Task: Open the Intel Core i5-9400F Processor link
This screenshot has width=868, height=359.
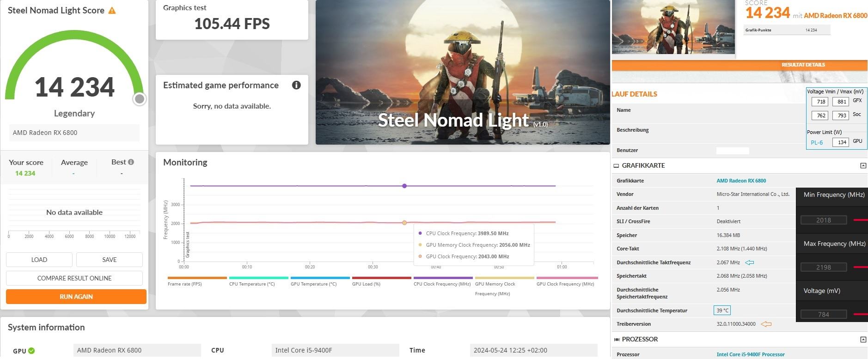Action: pos(750,354)
